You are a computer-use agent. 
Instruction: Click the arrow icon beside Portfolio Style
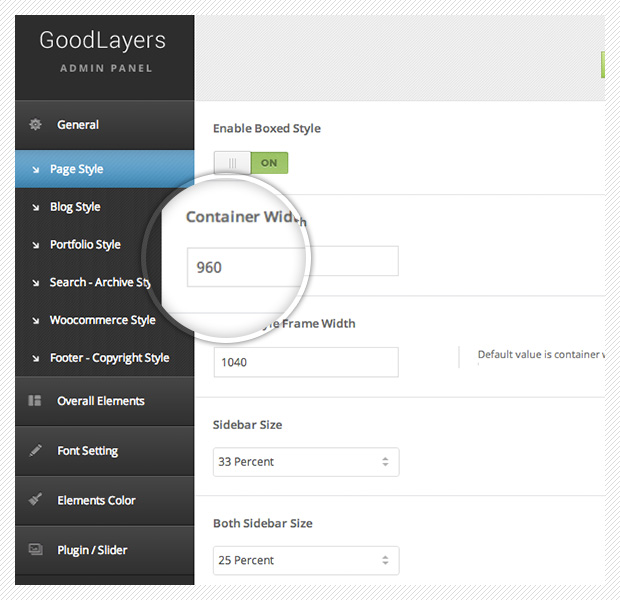point(36,245)
